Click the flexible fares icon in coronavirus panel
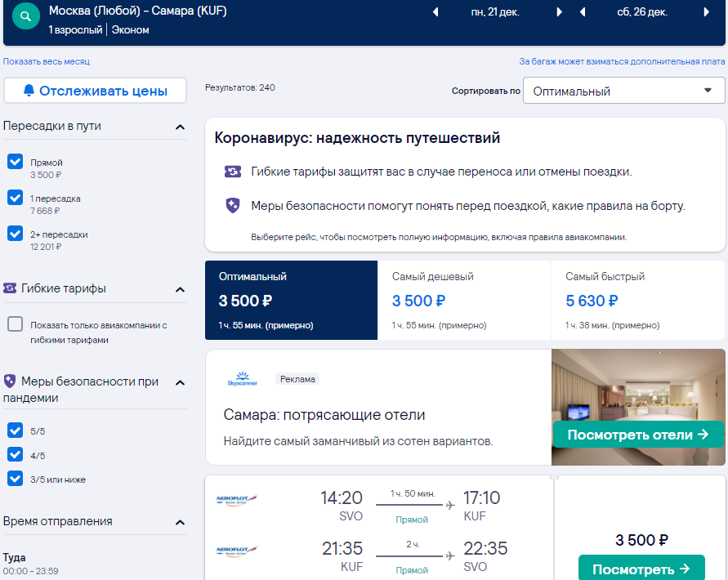Viewport: 728px width, 580px height. click(x=233, y=172)
